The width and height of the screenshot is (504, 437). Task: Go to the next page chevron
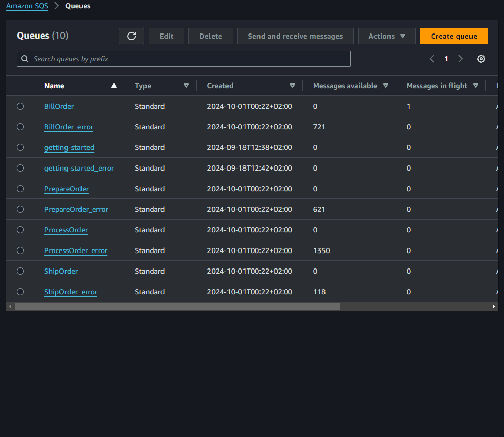[460, 59]
